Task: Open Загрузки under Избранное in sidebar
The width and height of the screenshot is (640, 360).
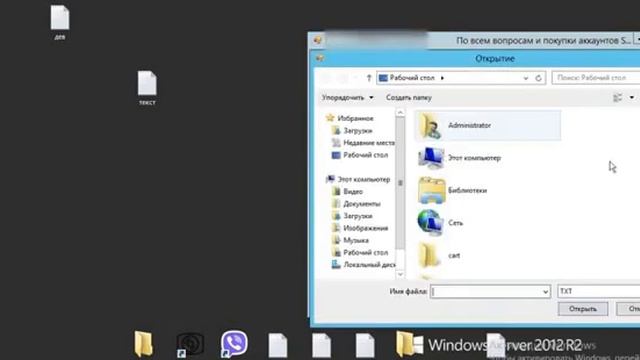Action: 352,131
